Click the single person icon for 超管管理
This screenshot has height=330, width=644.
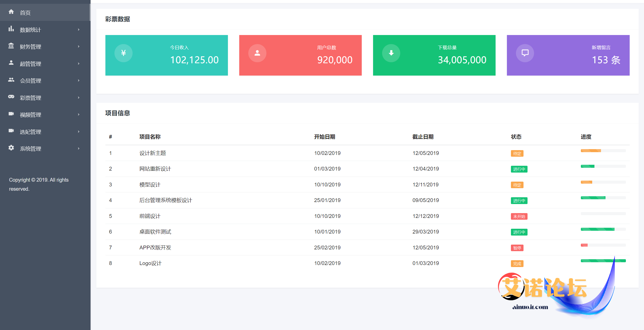pos(11,62)
